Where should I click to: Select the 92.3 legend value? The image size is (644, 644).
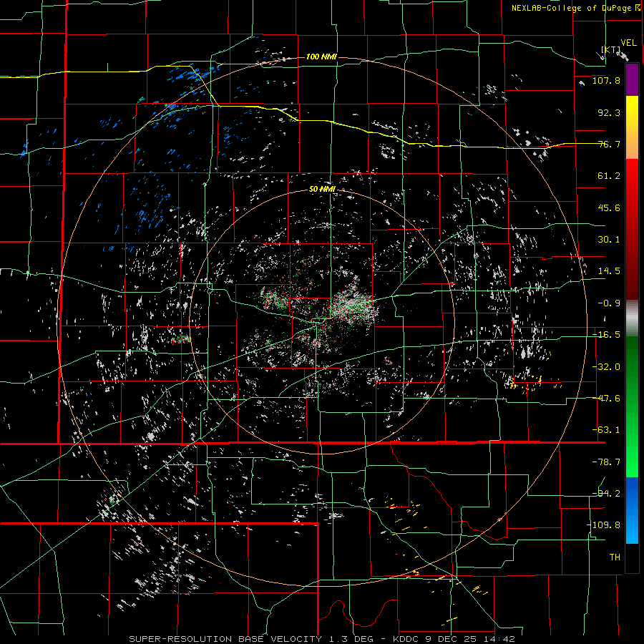pos(609,112)
